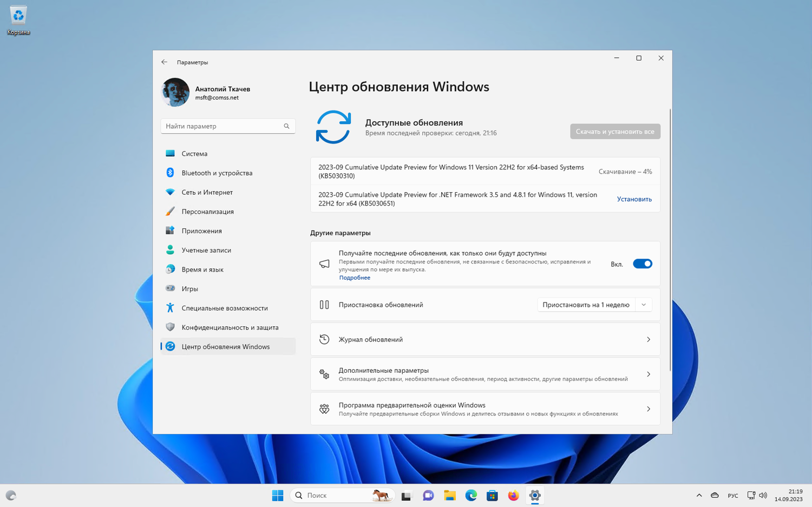This screenshot has width=812, height=507.
Task: Open the Chat app from the taskbar
Action: [428, 496]
